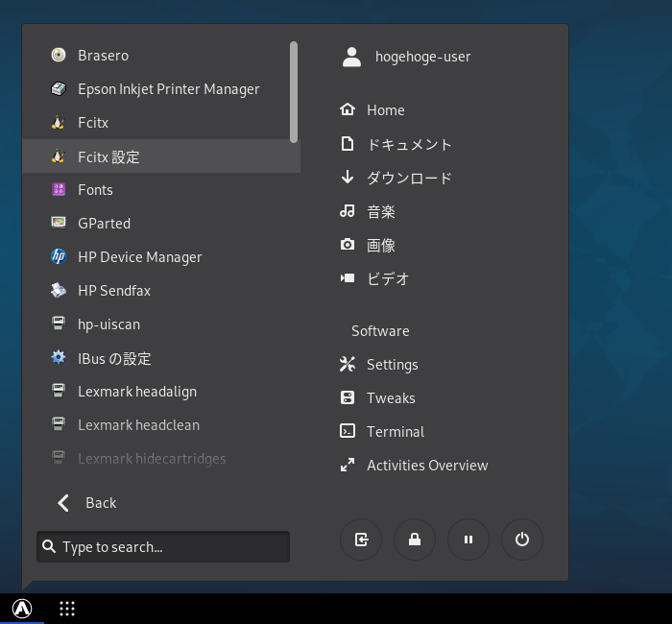
Task: Click the magnifier icon in search box
Action: [49, 546]
